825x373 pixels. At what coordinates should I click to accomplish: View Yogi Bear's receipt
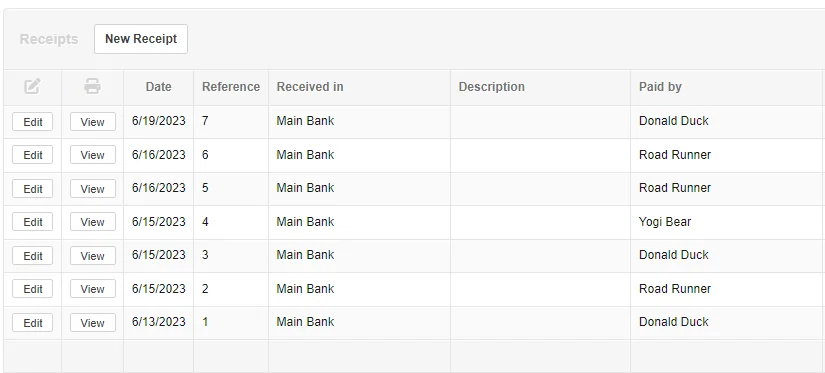[93, 222]
